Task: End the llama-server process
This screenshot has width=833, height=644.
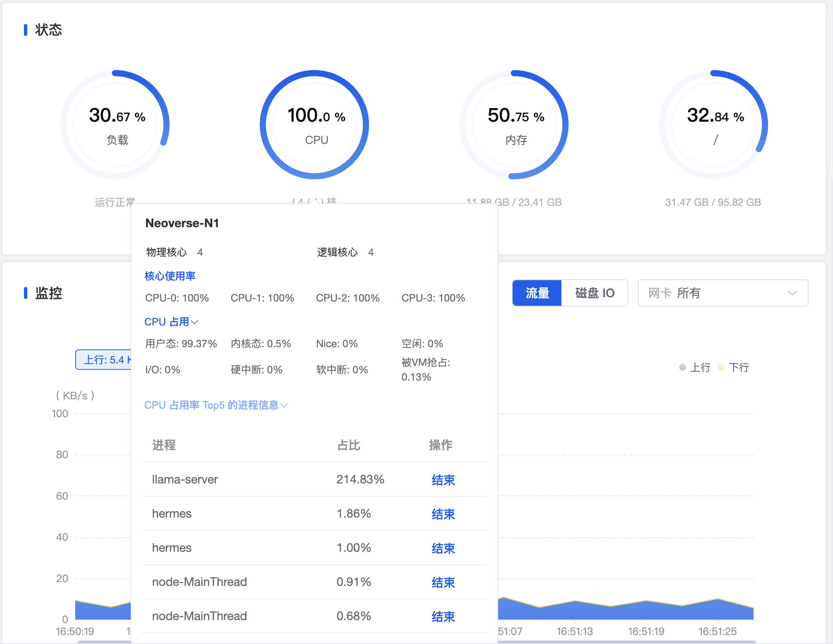Action: point(443,480)
